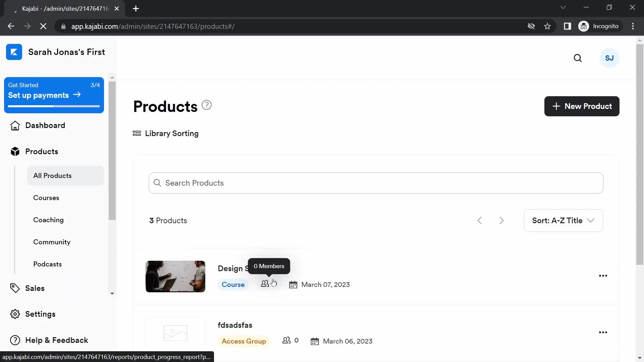The width and height of the screenshot is (644, 362).
Task: Click the Dashboard navigation icon
Action: (x=15, y=126)
